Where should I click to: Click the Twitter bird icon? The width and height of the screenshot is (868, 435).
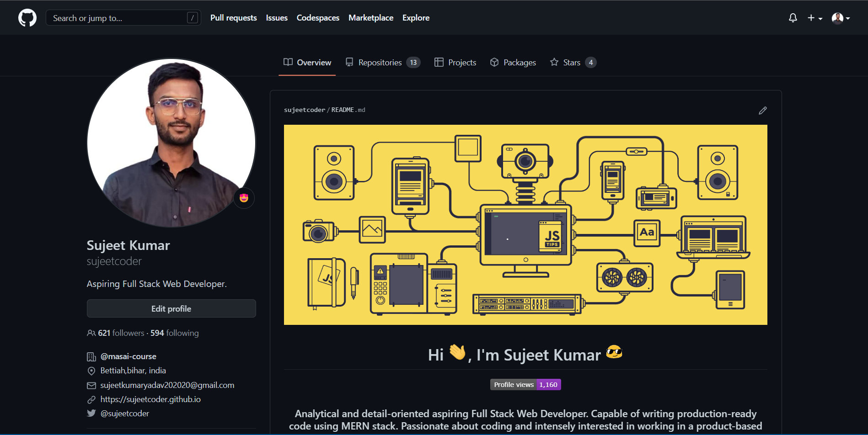91,413
